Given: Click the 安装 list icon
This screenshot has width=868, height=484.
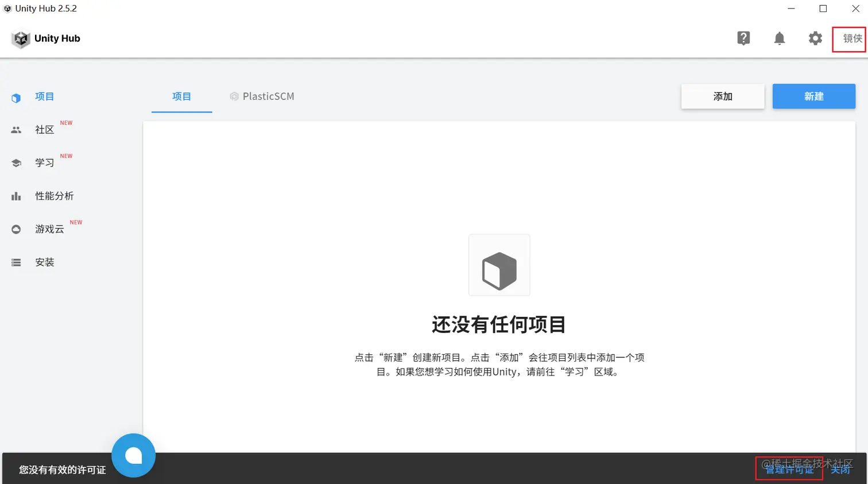Looking at the screenshot, I should pyautogui.click(x=16, y=262).
